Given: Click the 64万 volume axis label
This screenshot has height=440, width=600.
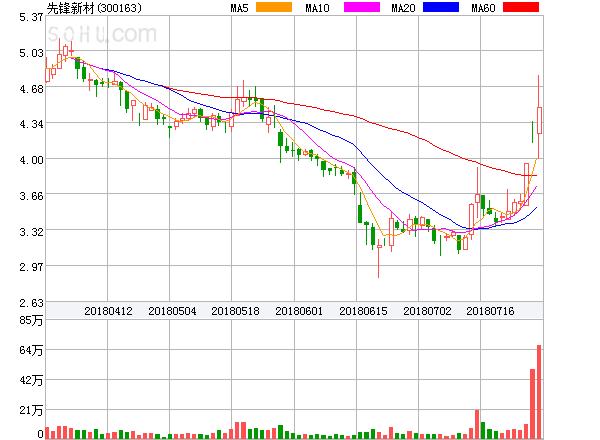Looking at the screenshot, I should (x=31, y=350).
